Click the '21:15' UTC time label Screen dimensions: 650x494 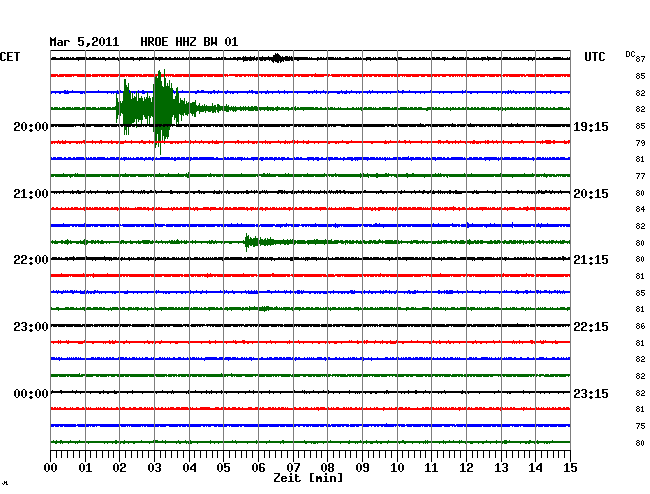click(x=591, y=260)
